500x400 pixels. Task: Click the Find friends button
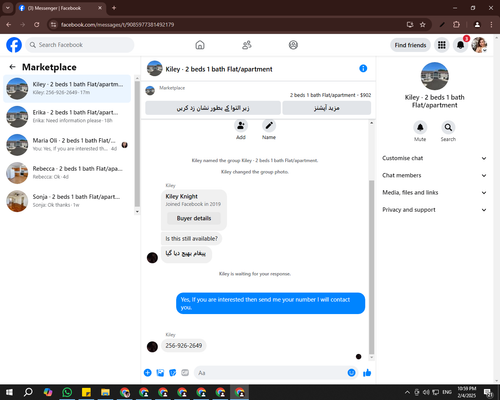click(x=410, y=45)
